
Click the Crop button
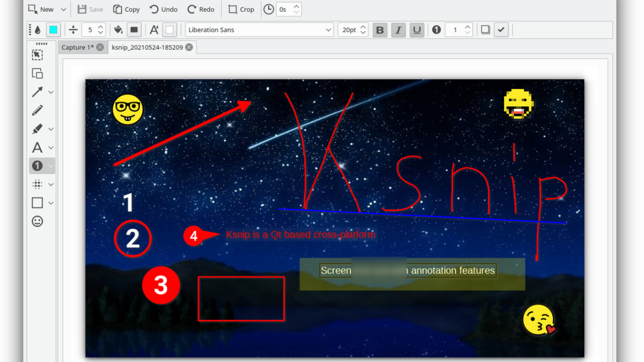tap(241, 9)
